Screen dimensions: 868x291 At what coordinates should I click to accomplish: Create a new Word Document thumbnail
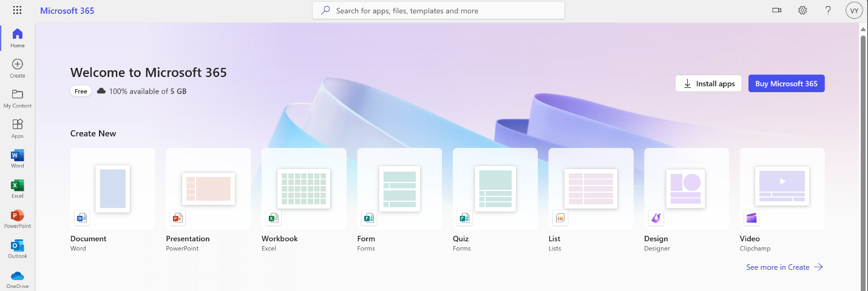[x=113, y=189]
